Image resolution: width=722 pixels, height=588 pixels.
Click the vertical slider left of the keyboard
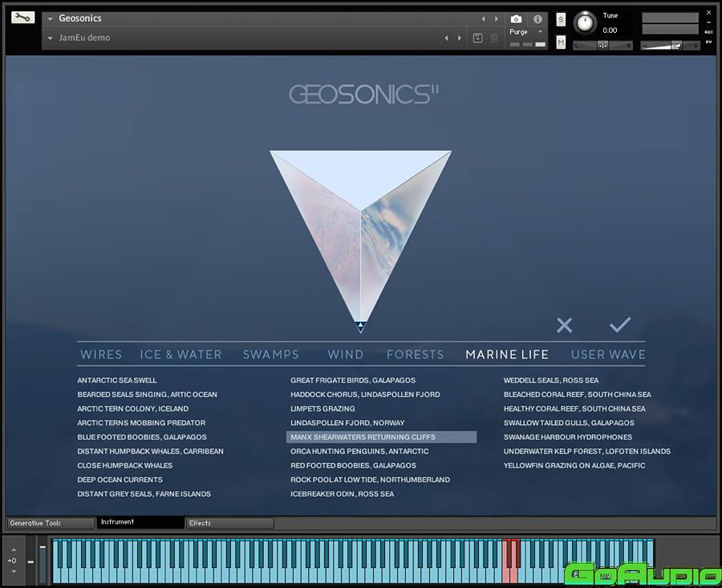(x=43, y=562)
